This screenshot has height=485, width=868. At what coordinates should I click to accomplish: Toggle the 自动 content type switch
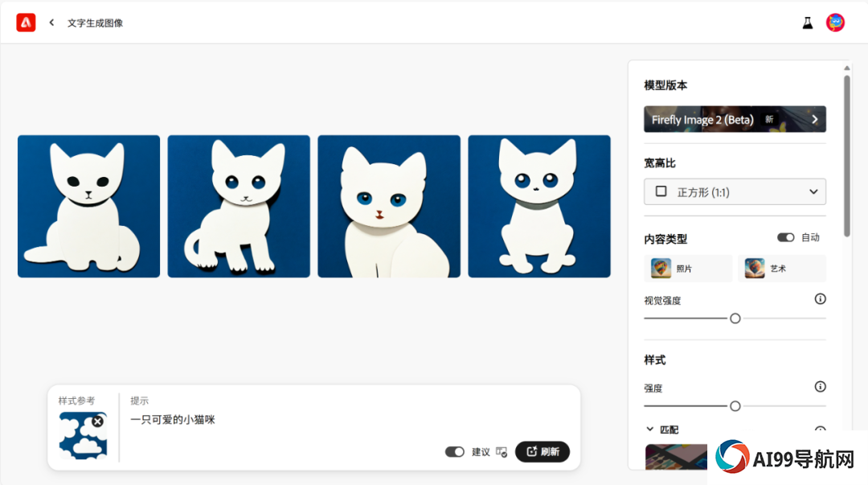785,237
